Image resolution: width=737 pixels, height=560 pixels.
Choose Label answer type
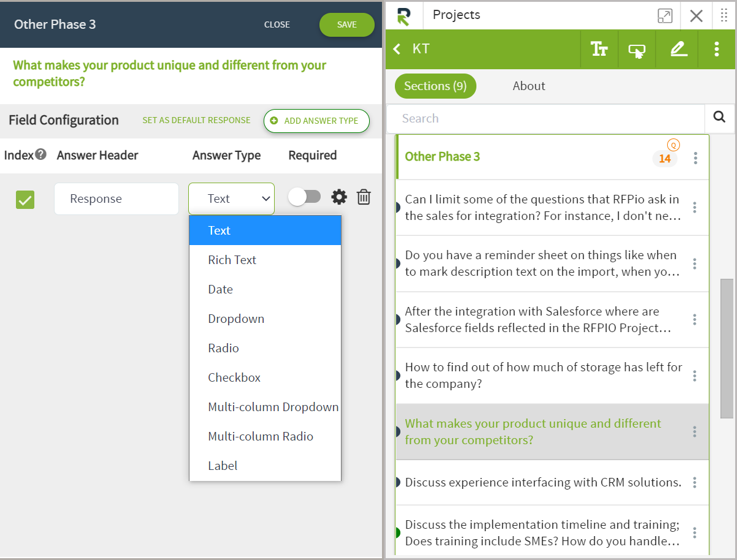(x=265, y=466)
